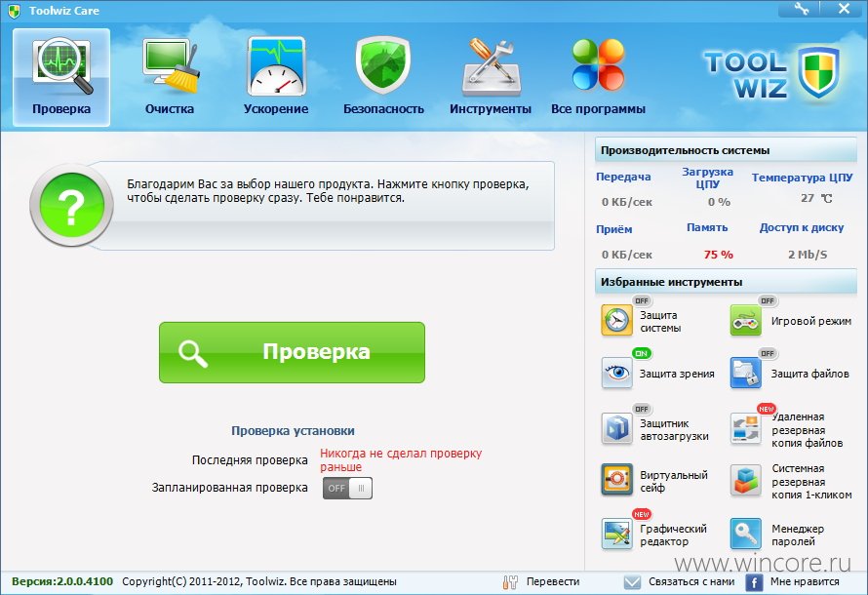Click the Менеджер паролей key icon
Image resolution: width=868 pixels, height=595 pixels.
coord(746,534)
